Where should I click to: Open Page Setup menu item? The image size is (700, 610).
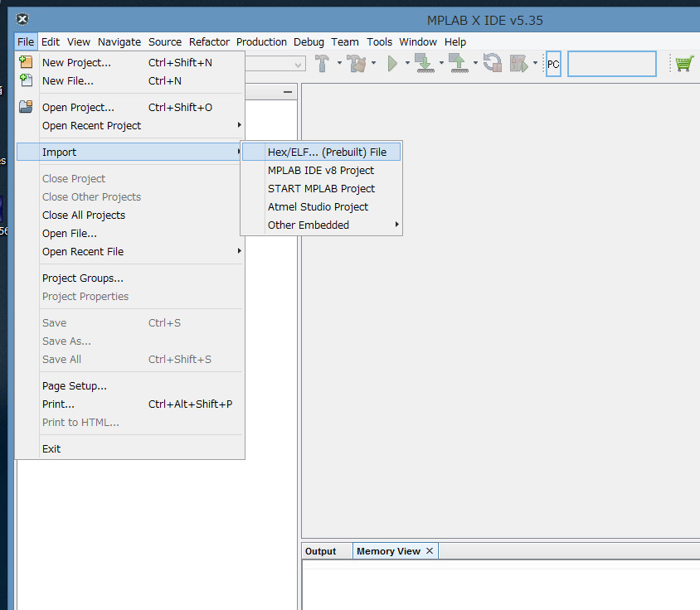pyautogui.click(x=129, y=385)
